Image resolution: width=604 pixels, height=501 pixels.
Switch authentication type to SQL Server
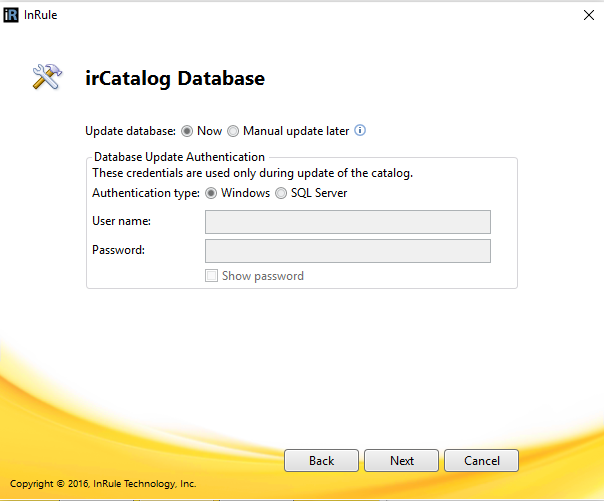click(281, 193)
